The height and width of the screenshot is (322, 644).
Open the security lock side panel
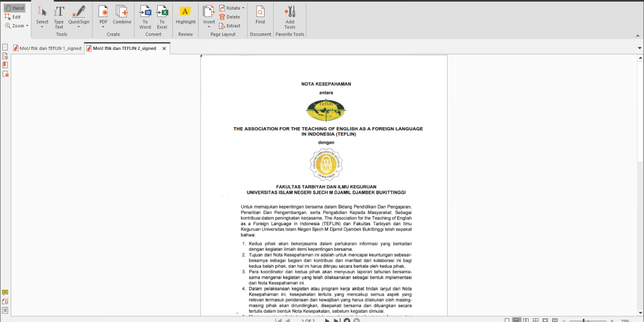click(x=5, y=74)
